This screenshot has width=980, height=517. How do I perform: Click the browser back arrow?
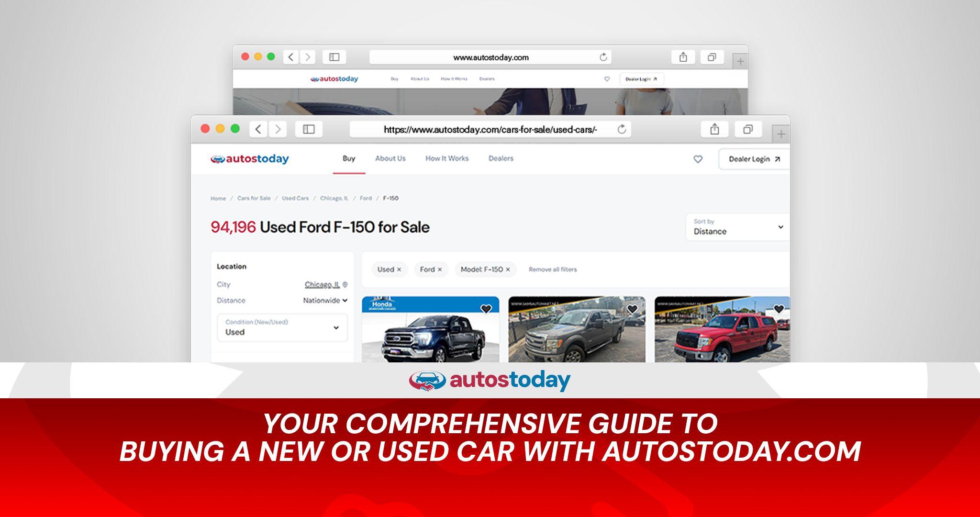258,129
